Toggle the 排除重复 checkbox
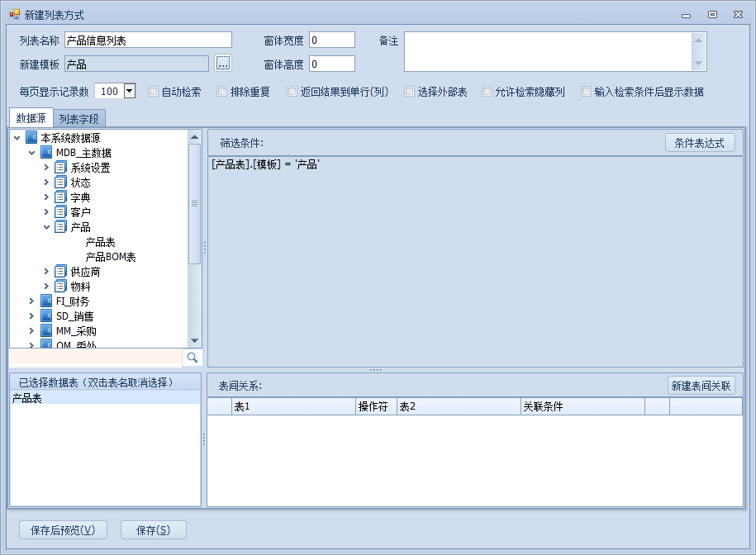756x555 pixels. (221, 92)
